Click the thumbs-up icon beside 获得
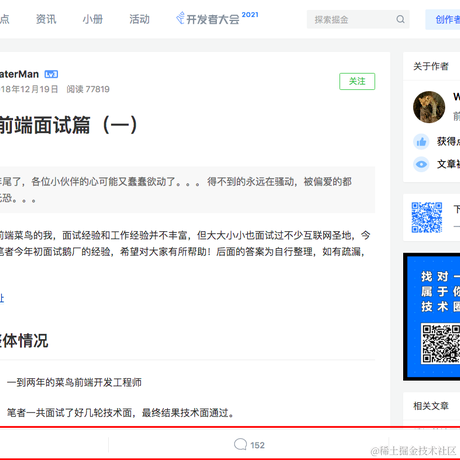460x460 pixels. point(421,142)
